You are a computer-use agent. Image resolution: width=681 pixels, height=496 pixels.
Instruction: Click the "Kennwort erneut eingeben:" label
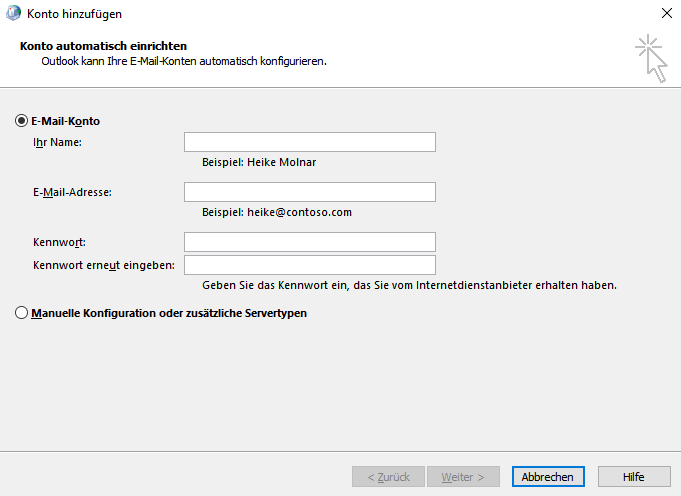pyautogui.click(x=104, y=265)
